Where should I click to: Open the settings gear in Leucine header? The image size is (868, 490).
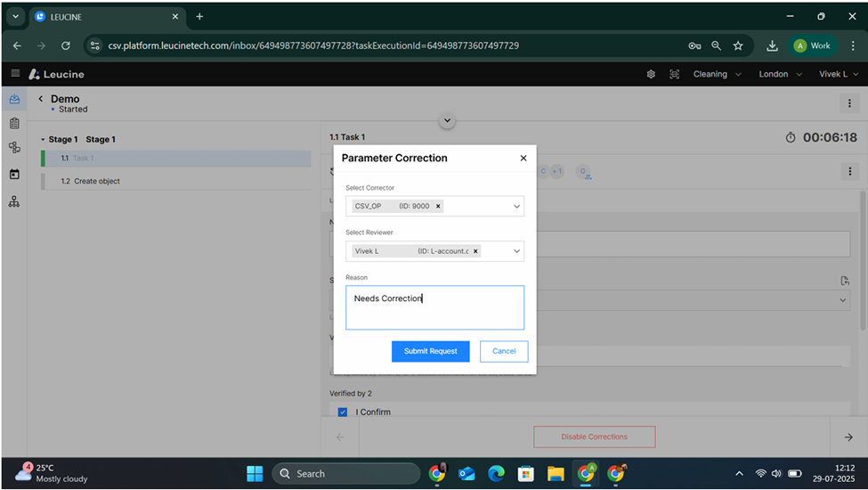pos(651,74)
